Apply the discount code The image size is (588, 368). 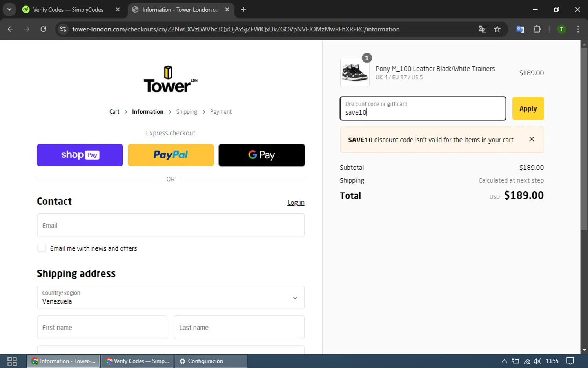click(528, 108)
